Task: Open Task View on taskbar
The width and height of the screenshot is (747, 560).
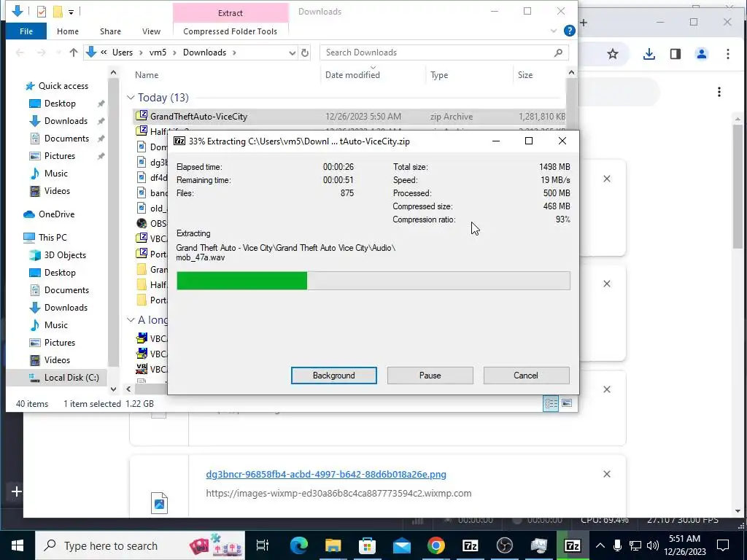Action: click(262, 545)
